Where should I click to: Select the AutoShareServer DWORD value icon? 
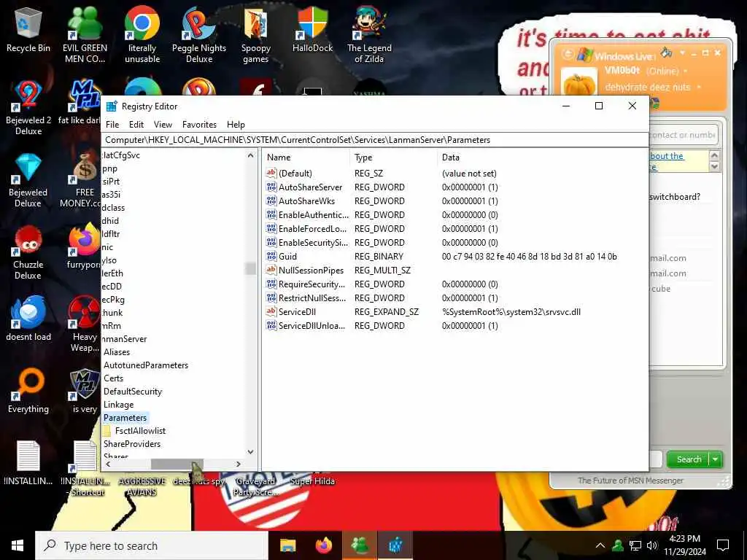click(271, 187)
